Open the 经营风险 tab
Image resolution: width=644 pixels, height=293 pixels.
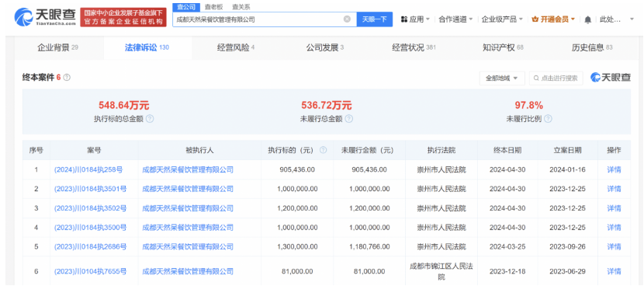coord(236,47)
